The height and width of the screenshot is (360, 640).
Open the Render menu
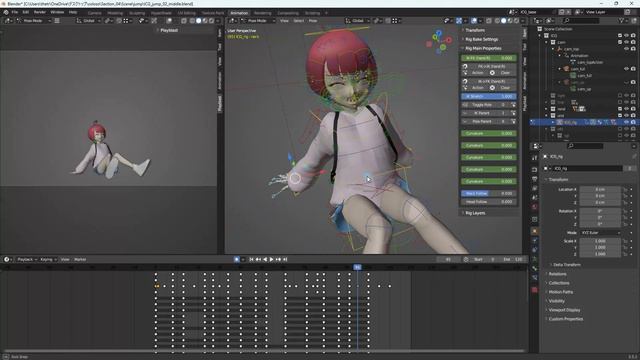pyautogui.click(x=40, y=12)
